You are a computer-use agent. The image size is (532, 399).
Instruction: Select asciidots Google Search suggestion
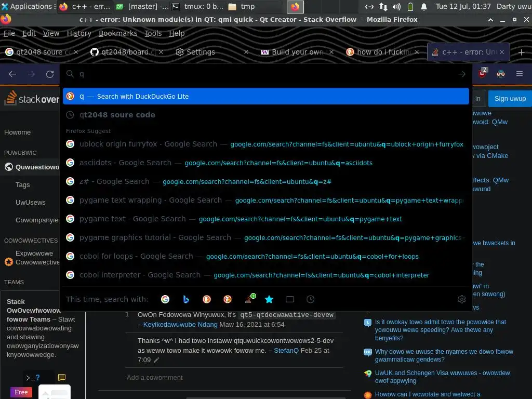coord(265,163)
